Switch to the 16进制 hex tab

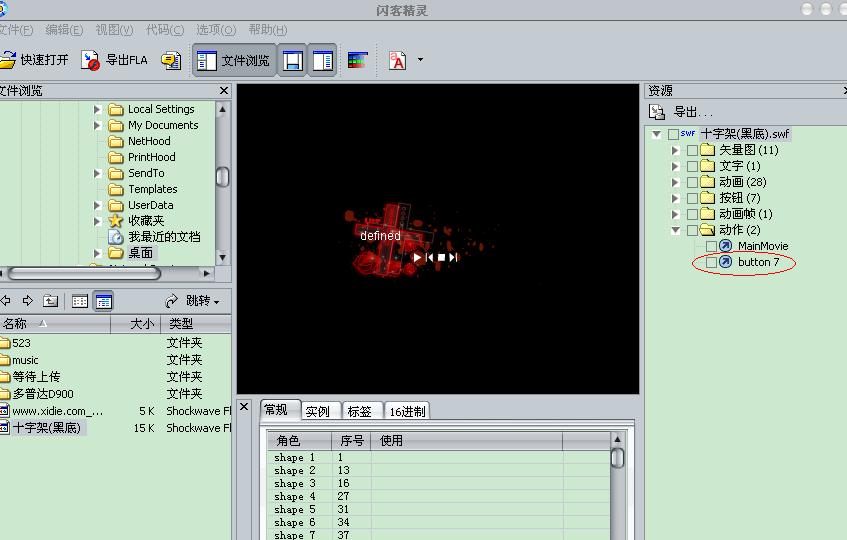click(x=407, y=411)
